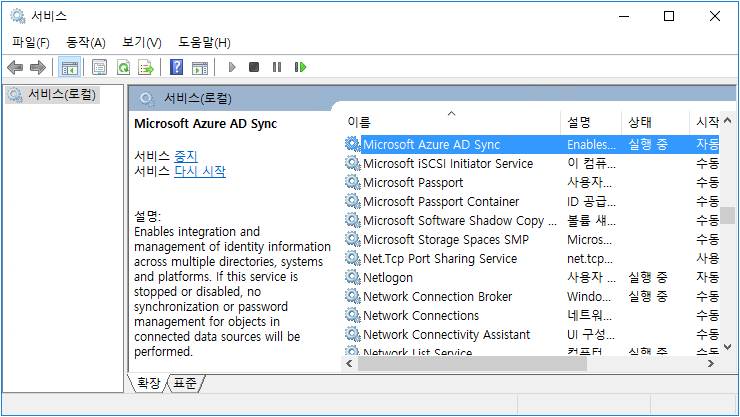Export the list toolbar icon
The image size is (740, 417).
[x=146, y=67]
